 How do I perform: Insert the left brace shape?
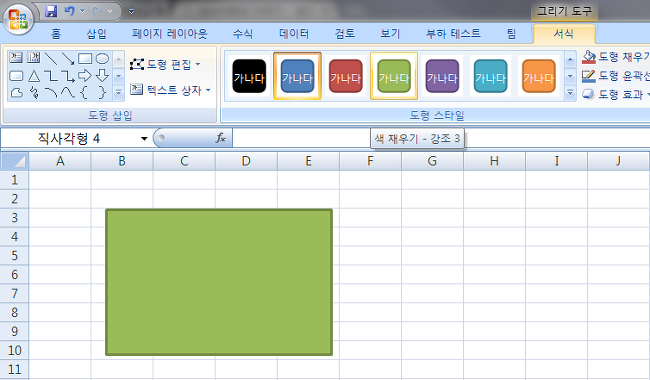tap(84, 93)
